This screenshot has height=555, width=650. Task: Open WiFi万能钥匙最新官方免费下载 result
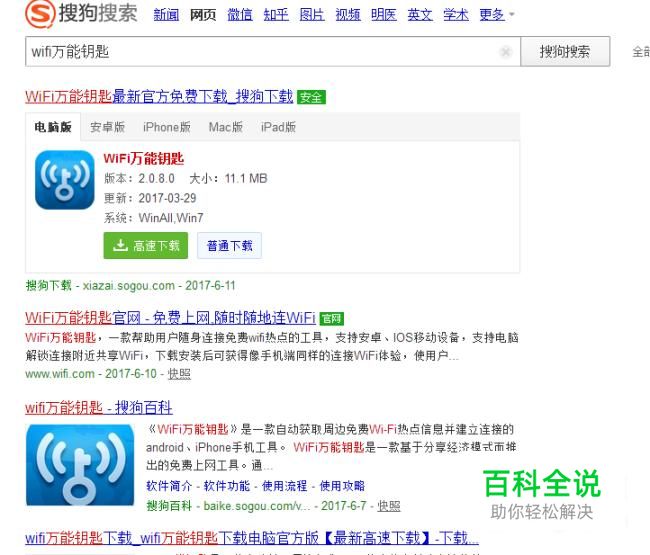(159, 97)
